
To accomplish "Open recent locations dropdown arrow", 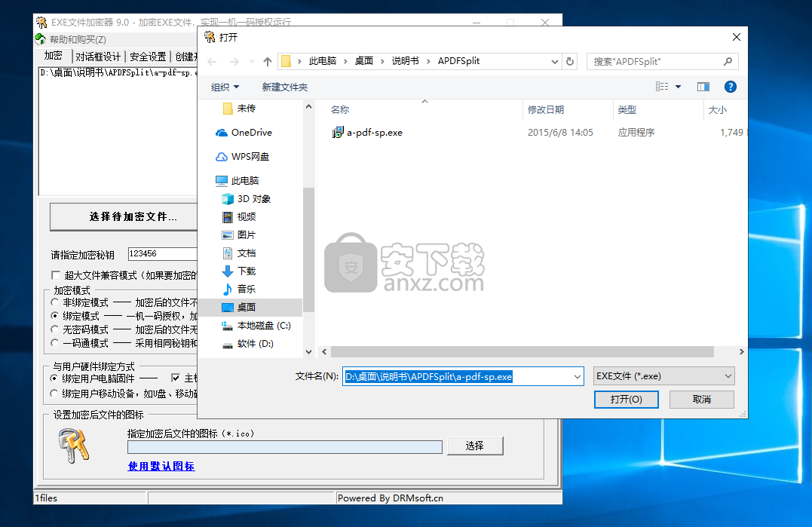I will tap(252, 62).
